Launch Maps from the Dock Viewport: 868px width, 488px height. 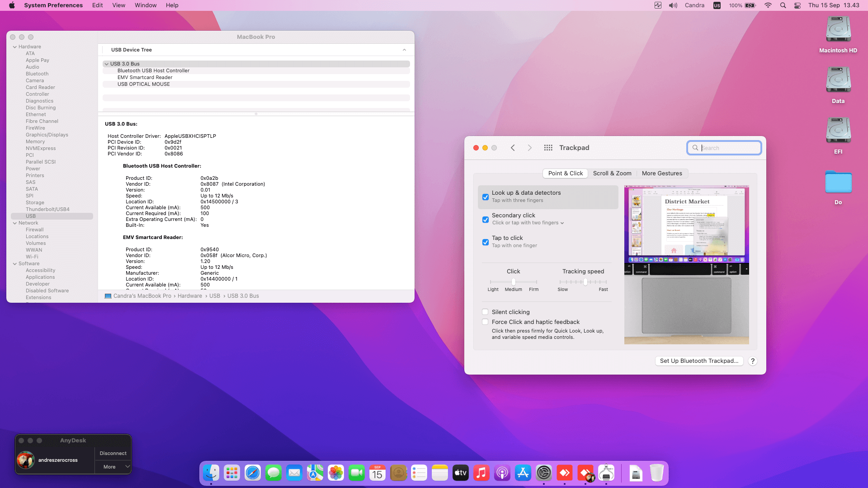[315, 473]
